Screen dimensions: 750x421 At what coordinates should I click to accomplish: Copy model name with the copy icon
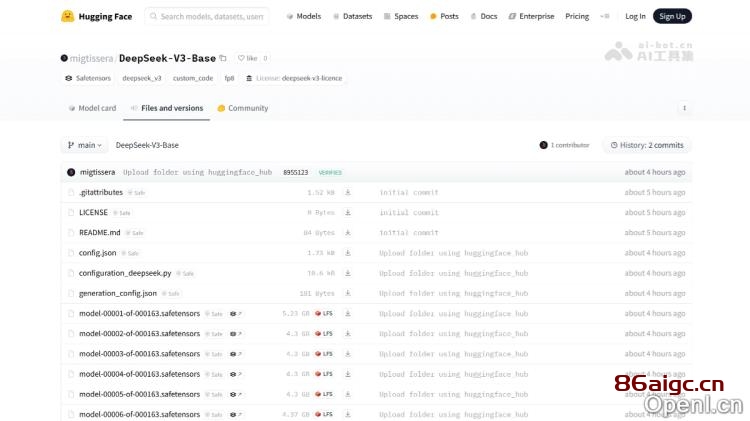(223, 58)
